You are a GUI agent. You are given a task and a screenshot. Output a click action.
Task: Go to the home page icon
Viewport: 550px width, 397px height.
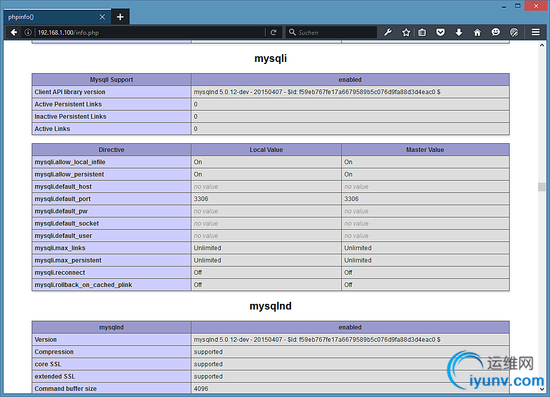click(x=477, y=33)
